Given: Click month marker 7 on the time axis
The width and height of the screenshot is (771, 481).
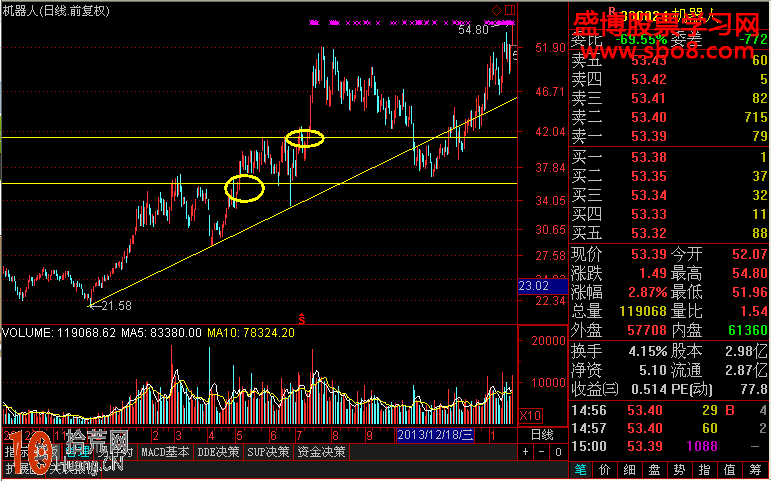Looking at the screenshot, I should pos(299,436).
